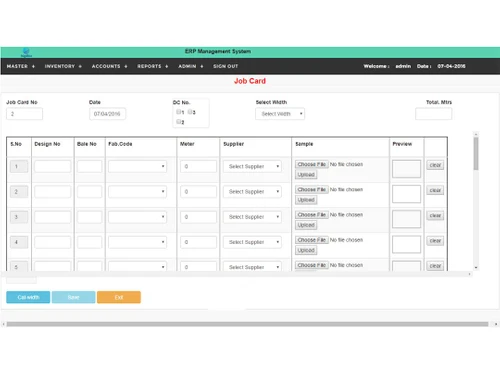Click Choose File in row 3
The width and height of the screenshot is (500, 375).
312,215
